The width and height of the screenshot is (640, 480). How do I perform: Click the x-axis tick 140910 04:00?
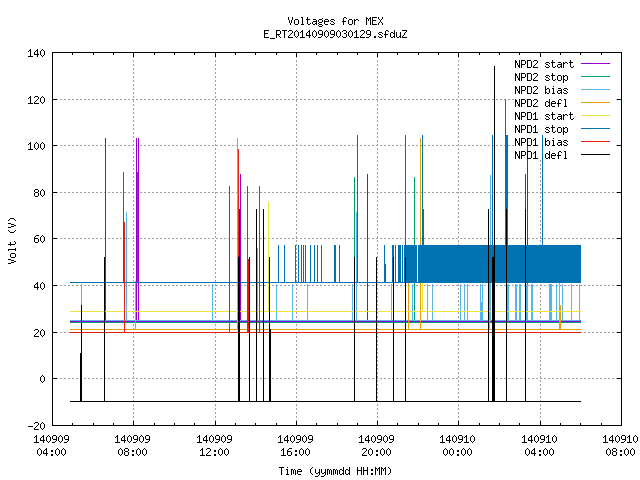coord(539,446)
